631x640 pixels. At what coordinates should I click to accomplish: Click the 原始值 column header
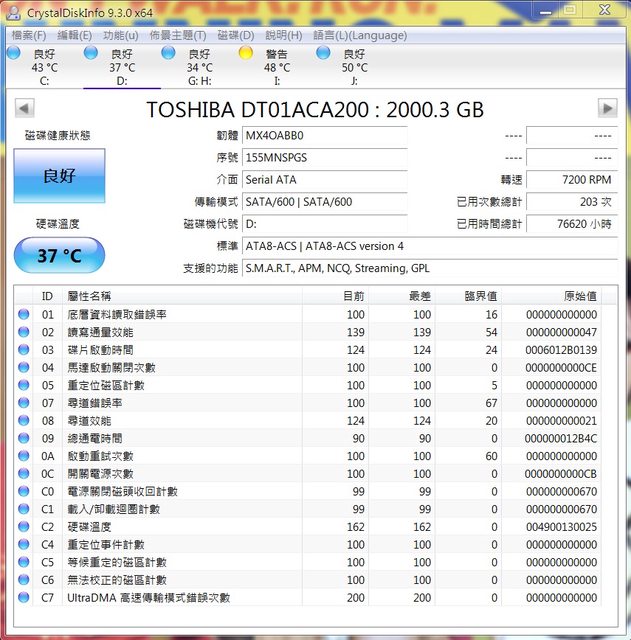579,297
